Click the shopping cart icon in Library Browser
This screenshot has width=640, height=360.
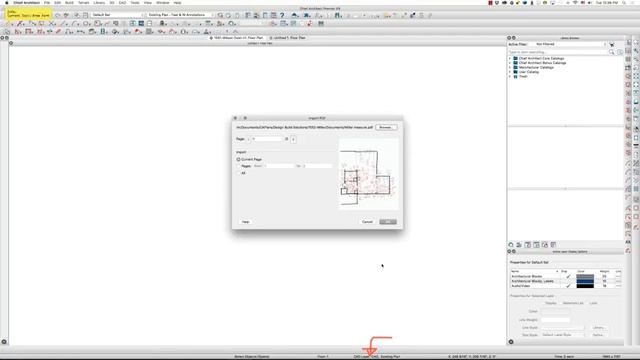pos(612,44)
